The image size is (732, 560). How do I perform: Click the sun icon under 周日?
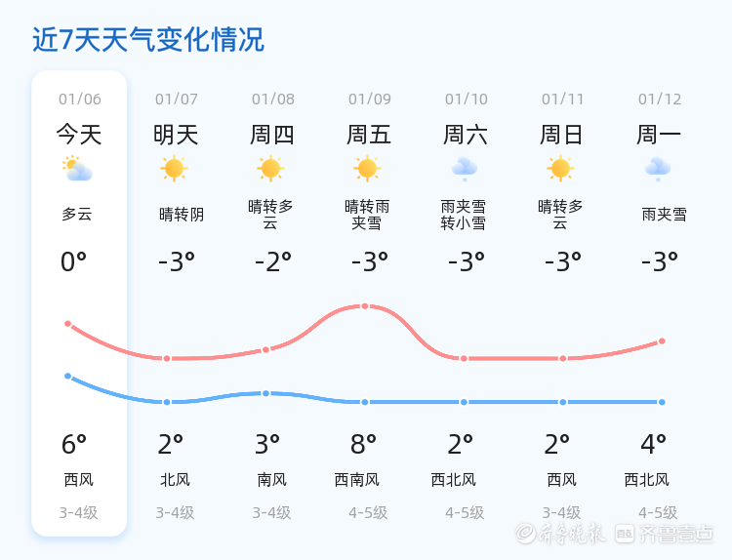click(x=560, y=169)
